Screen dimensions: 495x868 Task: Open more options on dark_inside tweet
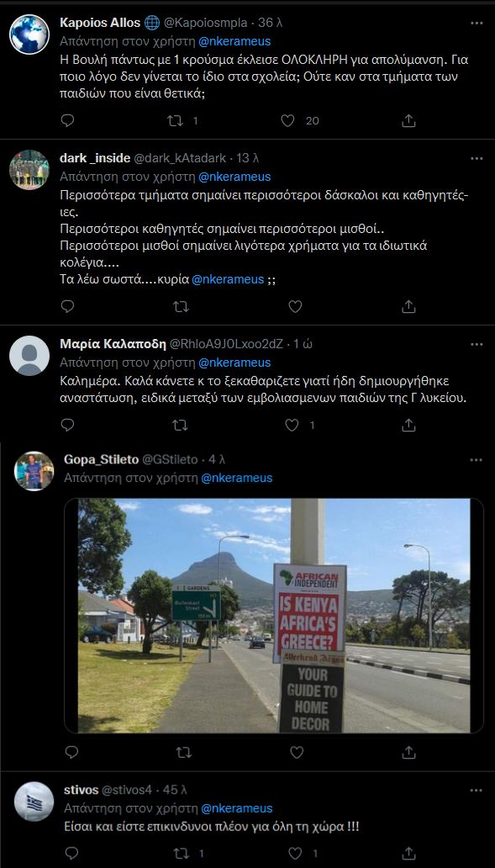coord(477,158)
